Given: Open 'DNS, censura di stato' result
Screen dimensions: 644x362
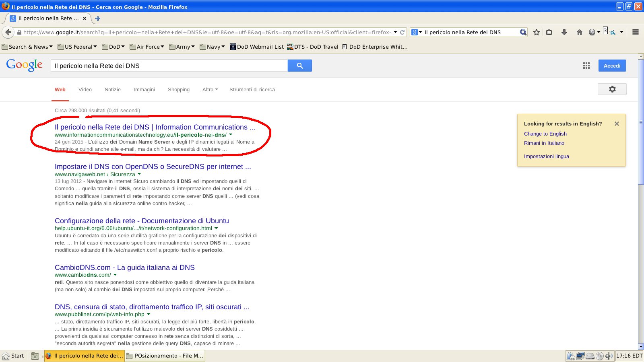Looking at the screenshot, I should click(152, 307).
